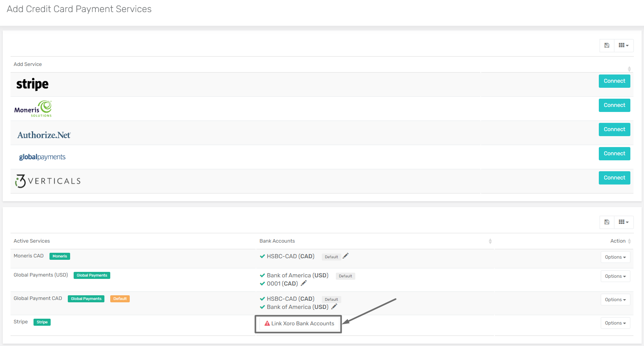Click the save icon above Add Service table

click(x=607, y=45)
